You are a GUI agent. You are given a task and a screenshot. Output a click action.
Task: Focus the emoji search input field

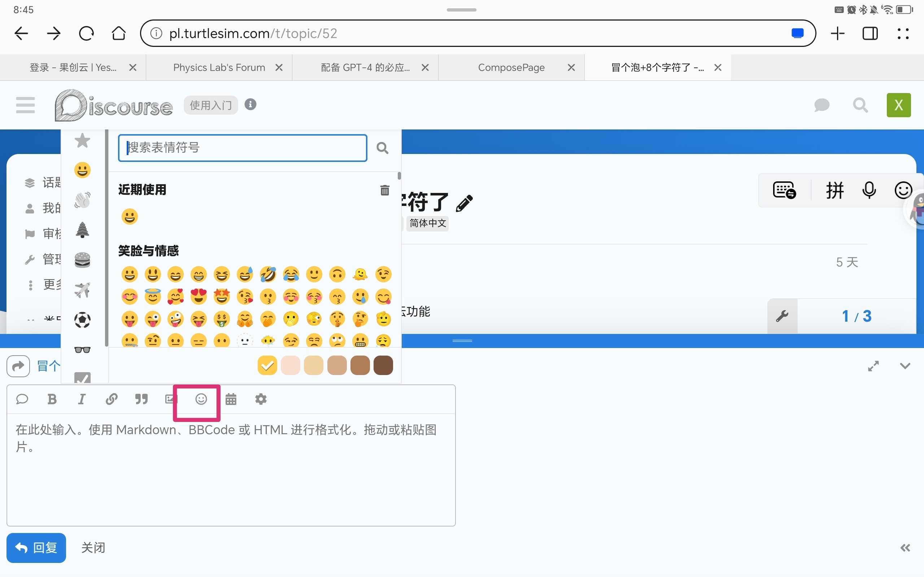pos(243,148)
